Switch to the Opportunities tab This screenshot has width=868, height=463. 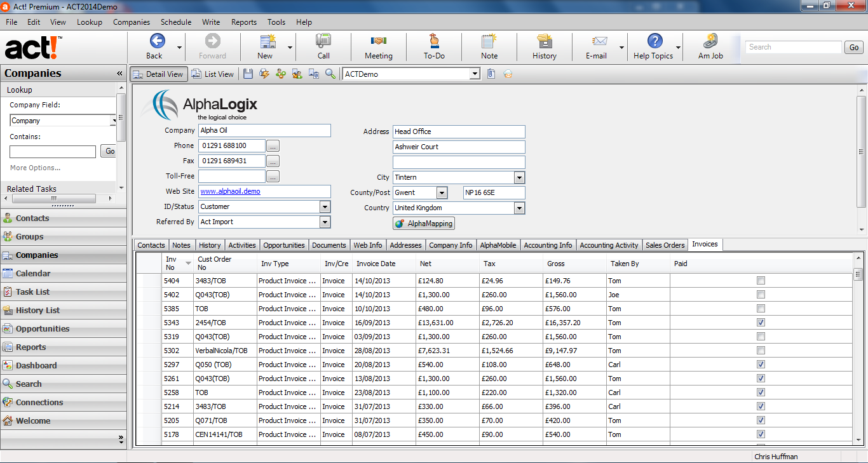tap(284, 245)
